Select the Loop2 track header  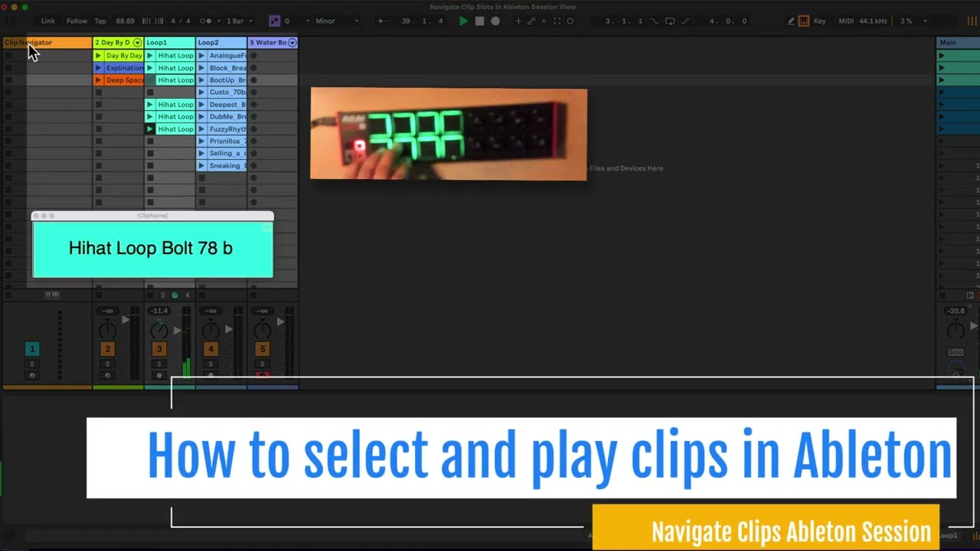click(221, 43)
